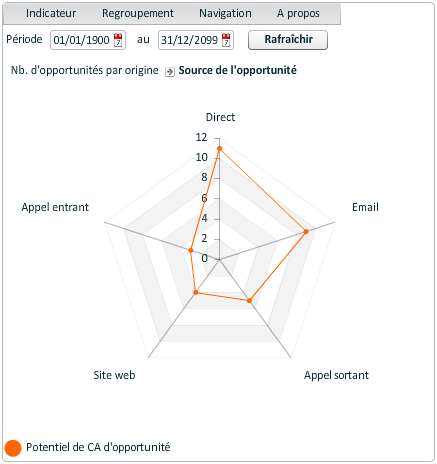437x464 pixels.
Task: Click the Rafraîchir button
Action: click(288, 40)
